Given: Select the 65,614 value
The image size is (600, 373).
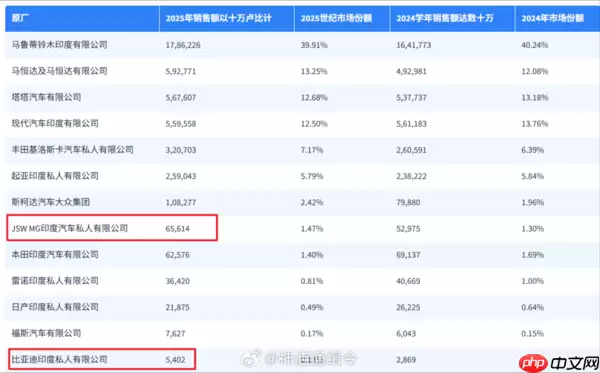Looking at the screenshot, I should 178,229.
